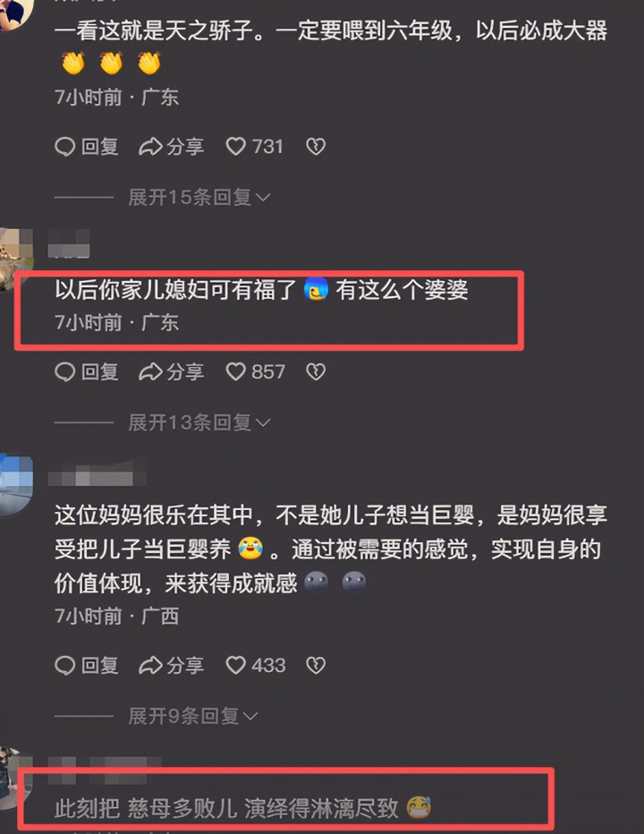Screen dimensions: 644x834
Task: Like the comment with 731 likes
Action: click(x=235, y=146)
